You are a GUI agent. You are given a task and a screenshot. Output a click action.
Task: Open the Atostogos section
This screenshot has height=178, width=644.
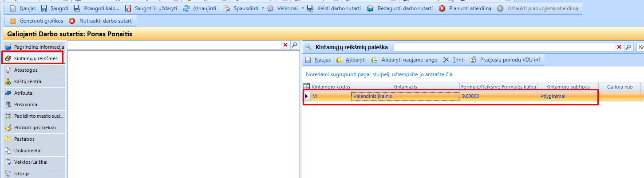pyautogui.click(x=33, y=70)
